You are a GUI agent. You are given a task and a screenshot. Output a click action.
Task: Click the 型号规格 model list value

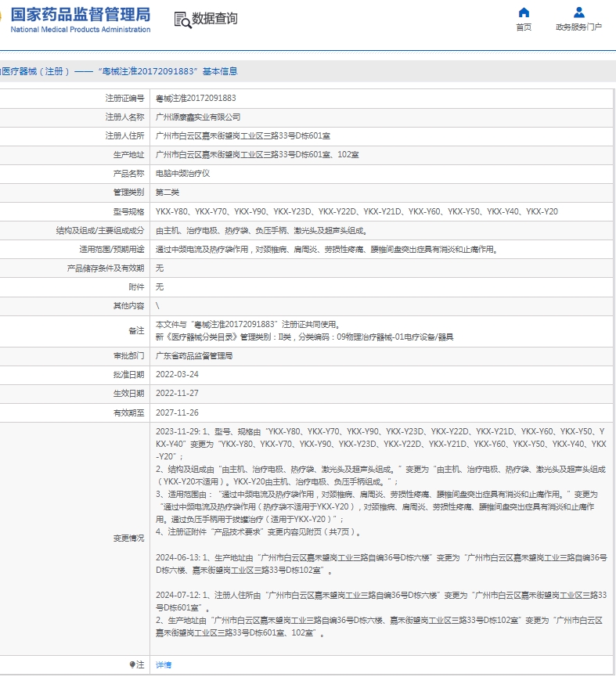356,211
